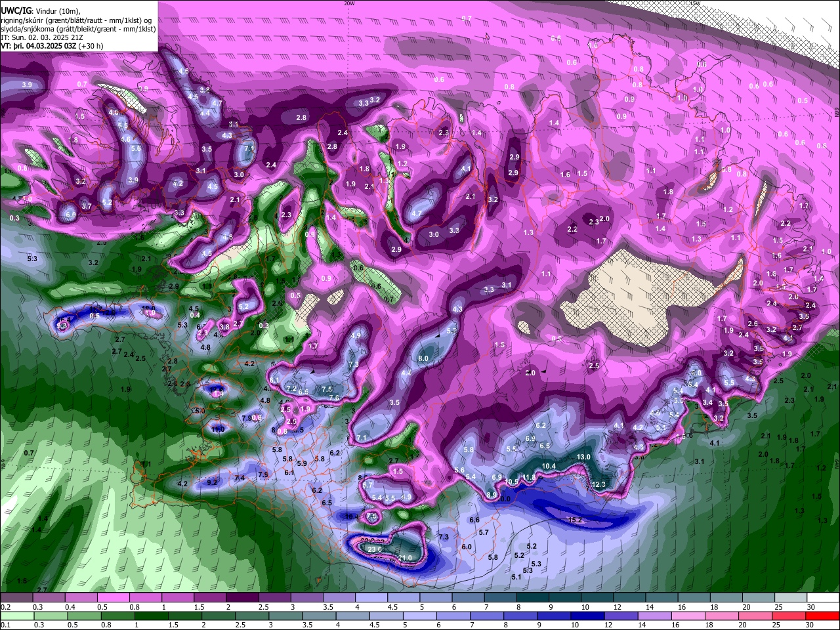Click the pale green rain swatch between 0.1 and 0.3
Screen dimensions: 840x630
(16, 616)
